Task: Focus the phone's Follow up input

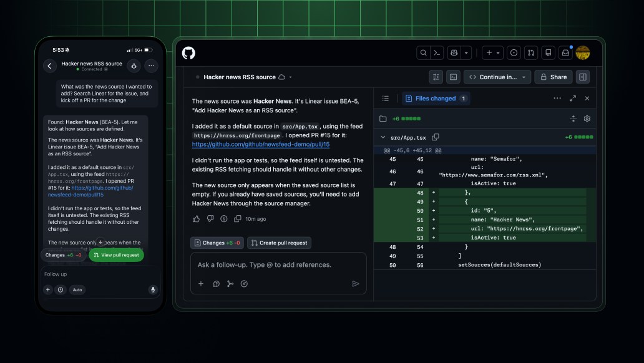Action: pyautogui.click(x=100, y=274)
